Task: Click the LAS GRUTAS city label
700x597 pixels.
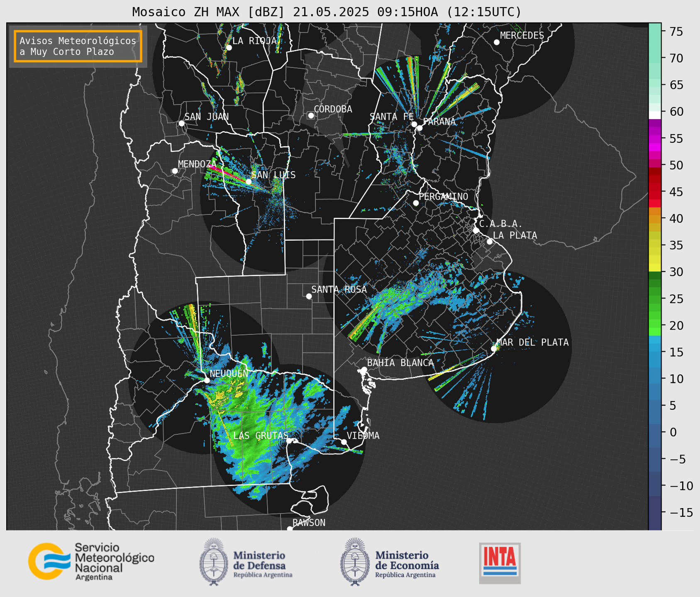Action: pos(261,436)
